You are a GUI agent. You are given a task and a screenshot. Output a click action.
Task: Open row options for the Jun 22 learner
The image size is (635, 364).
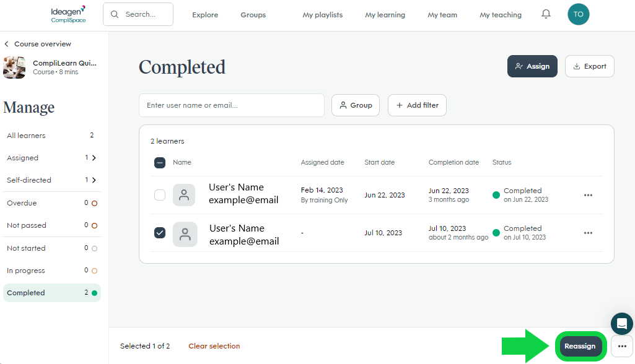click(x=588, y=195)
